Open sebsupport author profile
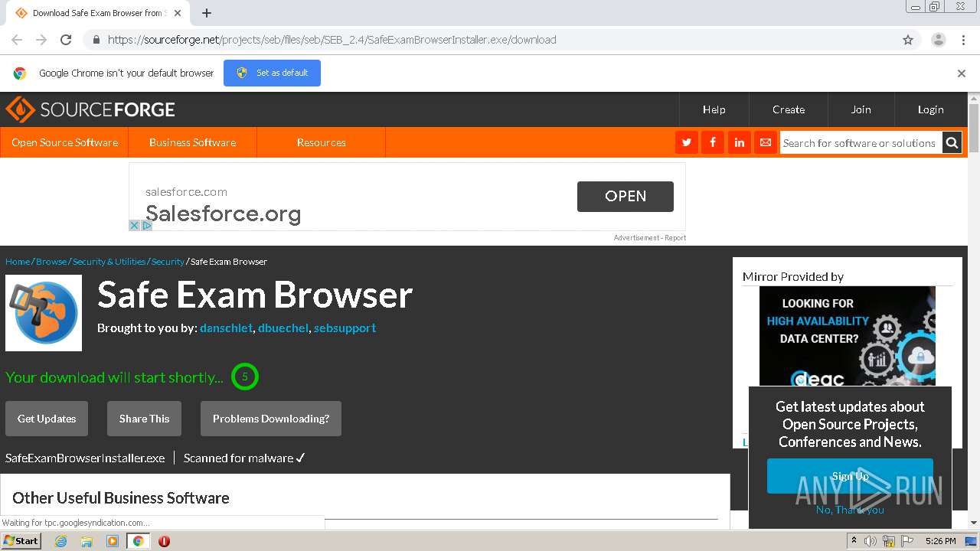 [x=345, y=328]
